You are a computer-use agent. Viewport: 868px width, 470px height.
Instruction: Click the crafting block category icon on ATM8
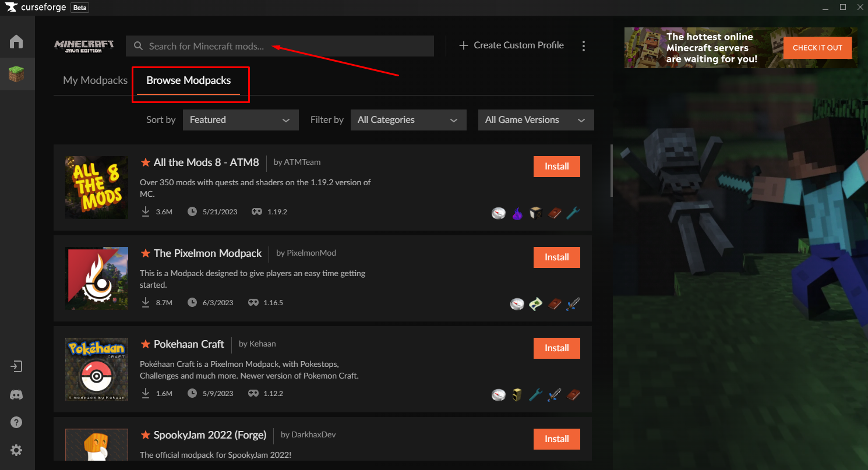click(x=536, y=213)
